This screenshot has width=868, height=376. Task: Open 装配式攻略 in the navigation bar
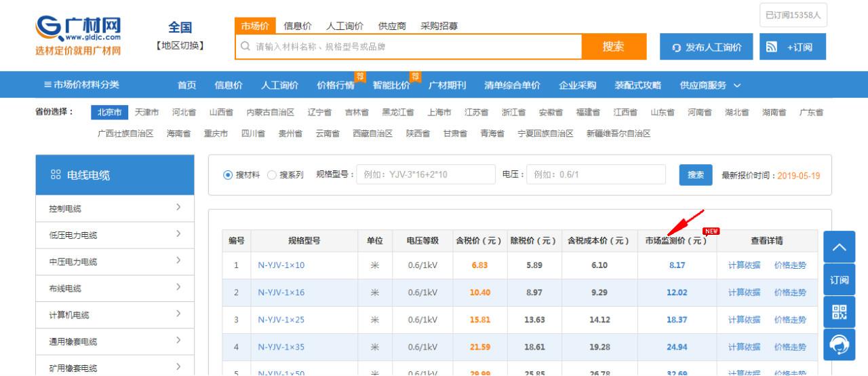(x=637, y=85)
